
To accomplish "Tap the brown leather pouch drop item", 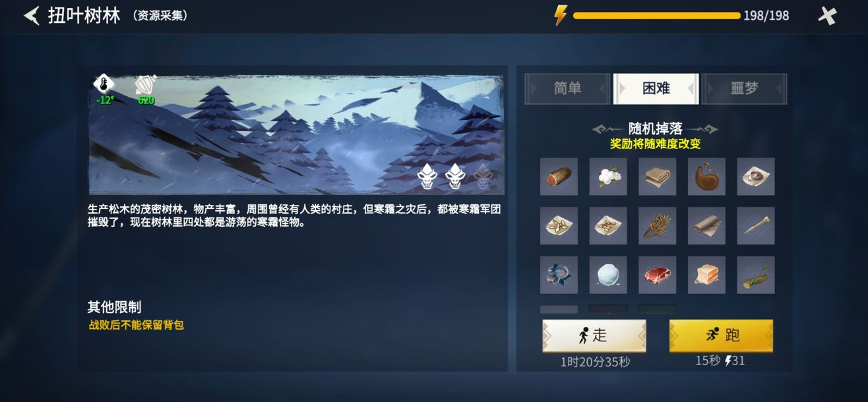I will [706, 177].
